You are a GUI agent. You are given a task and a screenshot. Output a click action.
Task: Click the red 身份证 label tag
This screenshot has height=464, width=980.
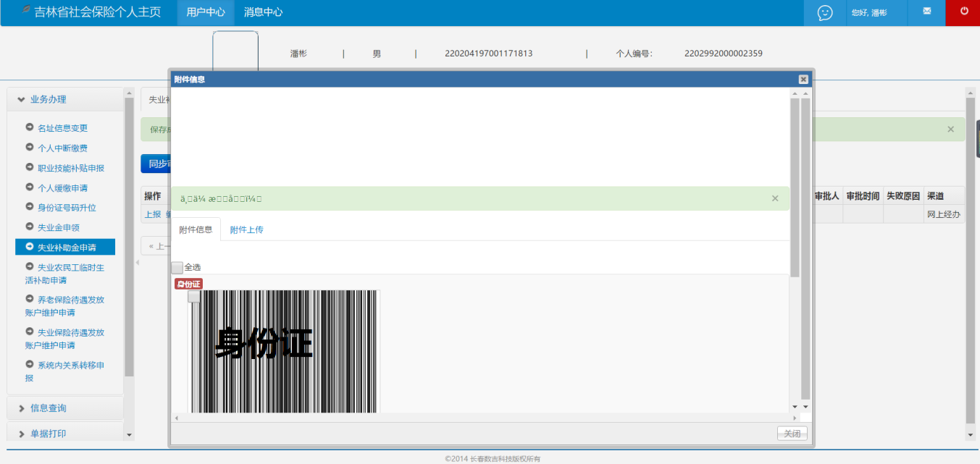click(x=188, y=284)
